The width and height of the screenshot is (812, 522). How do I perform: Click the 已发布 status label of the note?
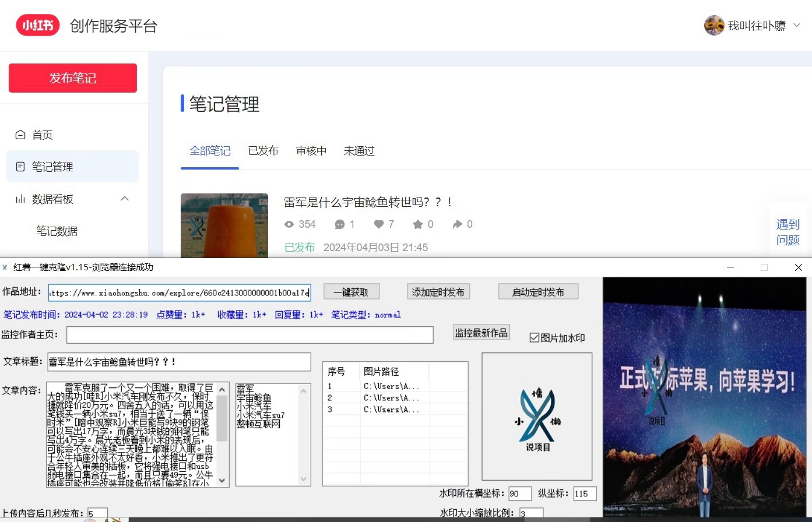pyautogui.click(x=300, y=248)
